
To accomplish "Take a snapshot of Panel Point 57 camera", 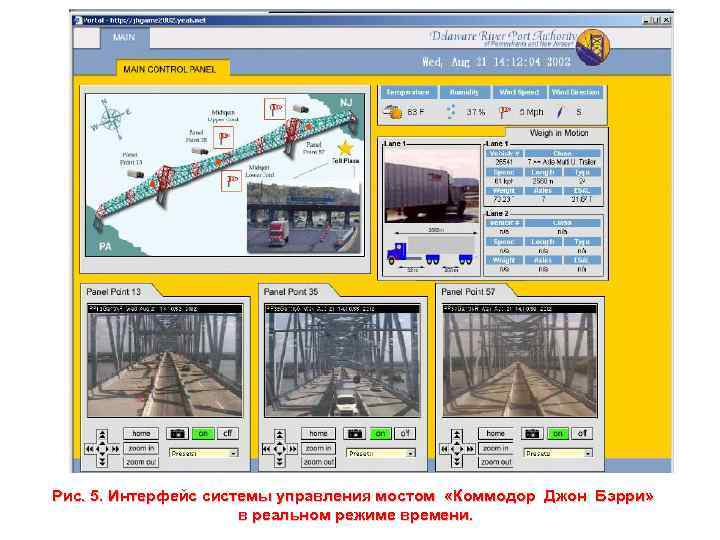I will (x=532, y=433).
